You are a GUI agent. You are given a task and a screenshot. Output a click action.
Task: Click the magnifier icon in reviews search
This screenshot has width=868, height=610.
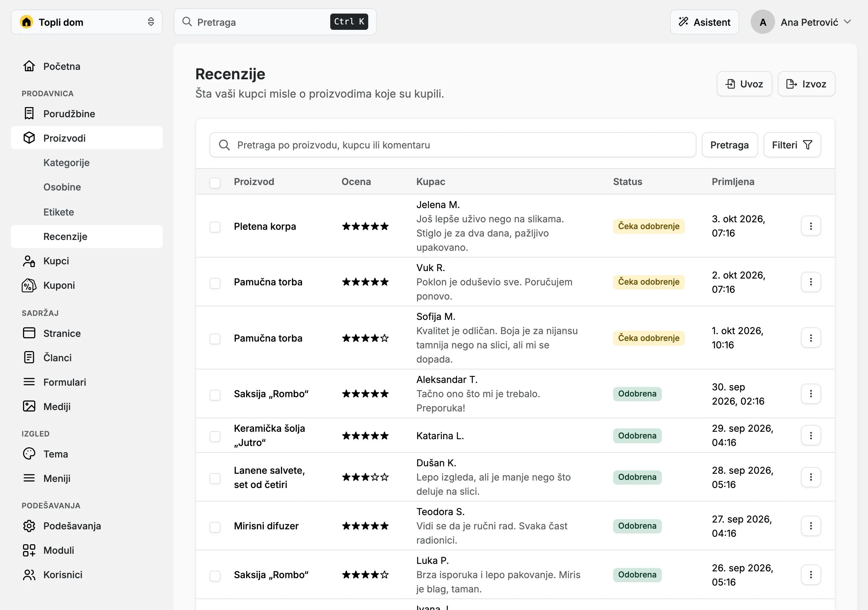(x=224, y=145)
